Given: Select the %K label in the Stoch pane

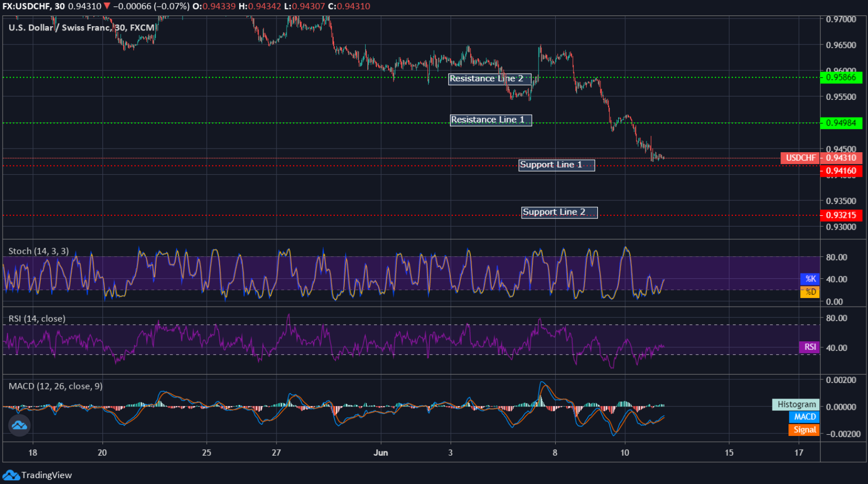Looking at the screenshot, I should coord(810,279).
